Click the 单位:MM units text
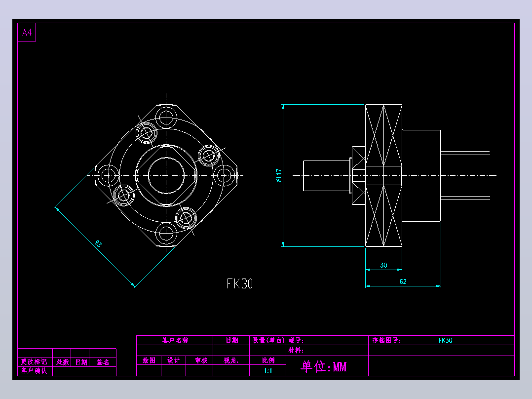 coord(324,366)
